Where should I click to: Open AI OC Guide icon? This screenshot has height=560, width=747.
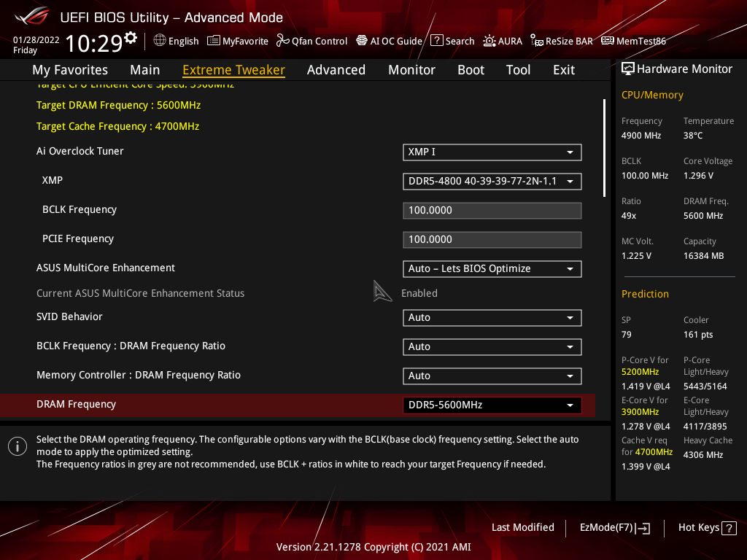[x=362, y=41]
